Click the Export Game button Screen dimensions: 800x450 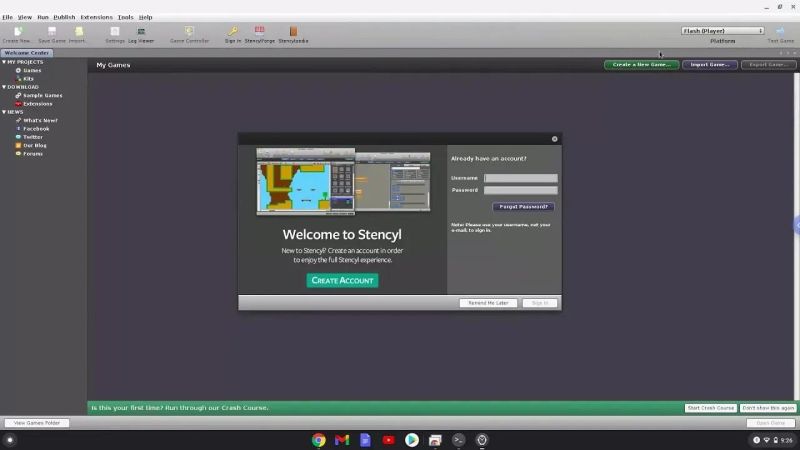click(x=768, y=65)
